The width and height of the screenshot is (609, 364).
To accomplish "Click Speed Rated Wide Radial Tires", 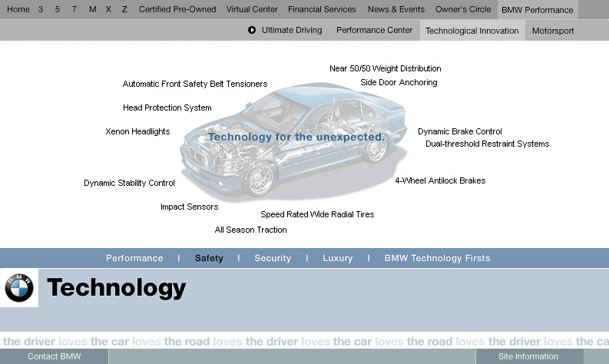I will coord(317,214).
